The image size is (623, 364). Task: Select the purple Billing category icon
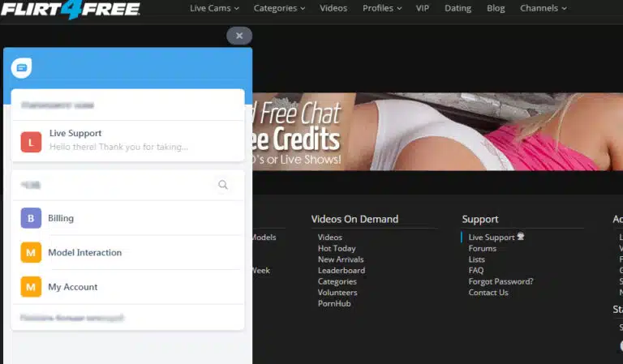[31, 218]
